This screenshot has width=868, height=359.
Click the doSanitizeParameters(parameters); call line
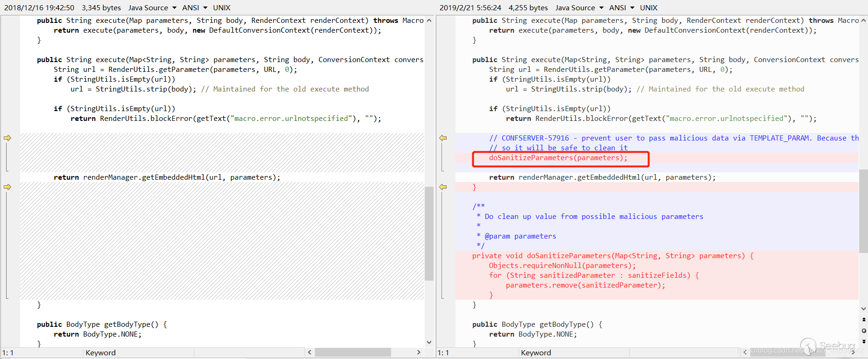pyautogui.click(x=558, y=158)
